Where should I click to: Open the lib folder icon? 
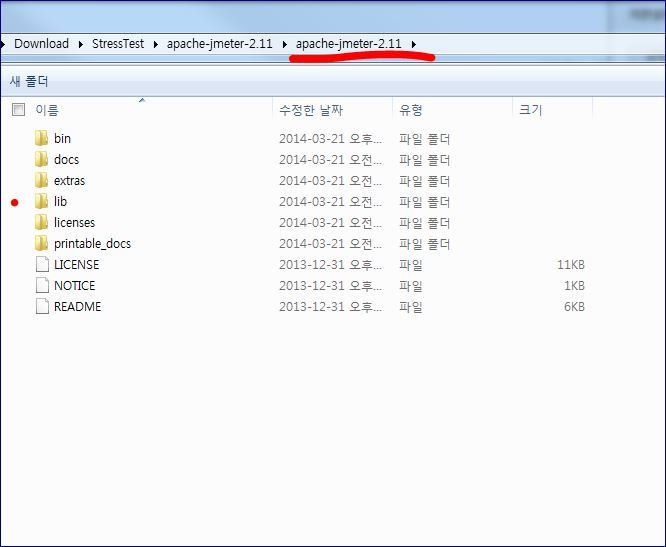pyautogui.click(x=41, y=202)
